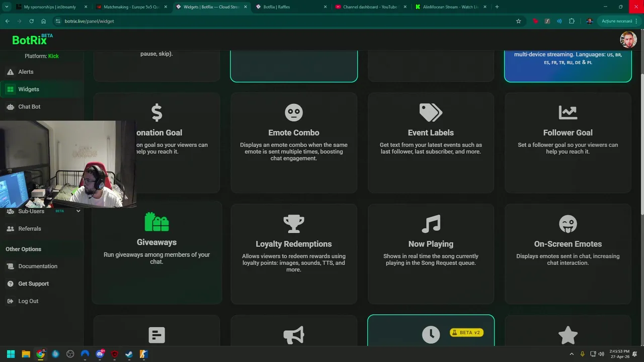Open the Now Playing widget title
644x362 pixels.
pos(431,244)
